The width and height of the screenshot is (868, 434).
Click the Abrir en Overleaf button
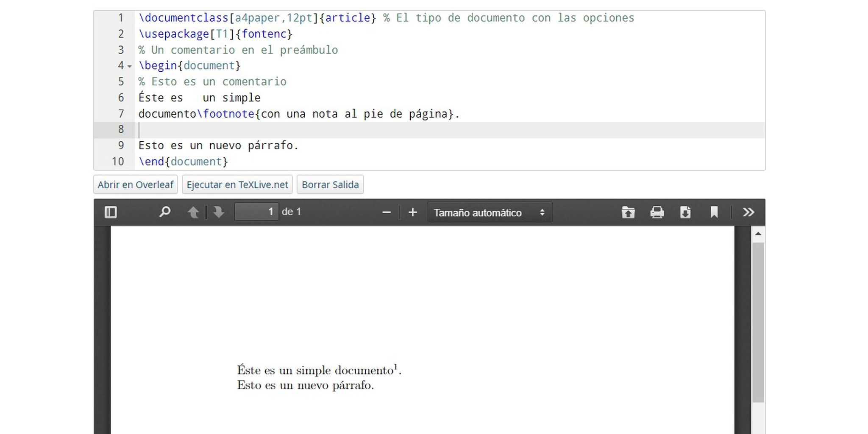[x=135, y=185]
